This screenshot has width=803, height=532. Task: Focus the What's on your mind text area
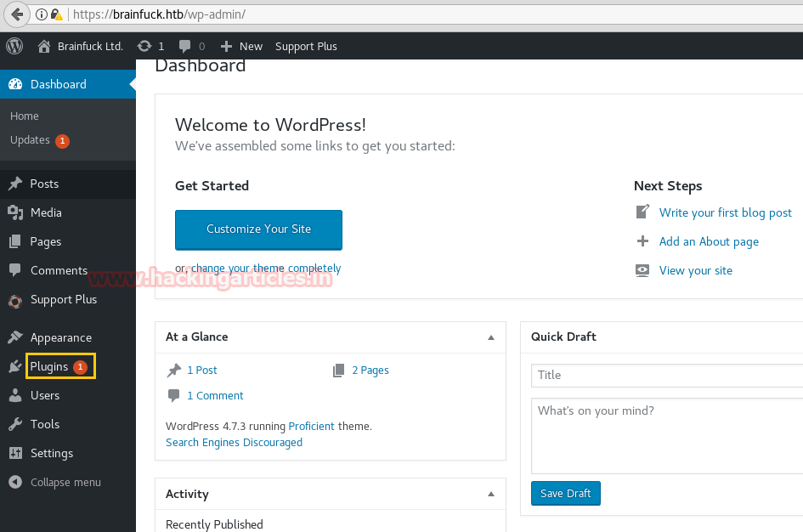667,436
